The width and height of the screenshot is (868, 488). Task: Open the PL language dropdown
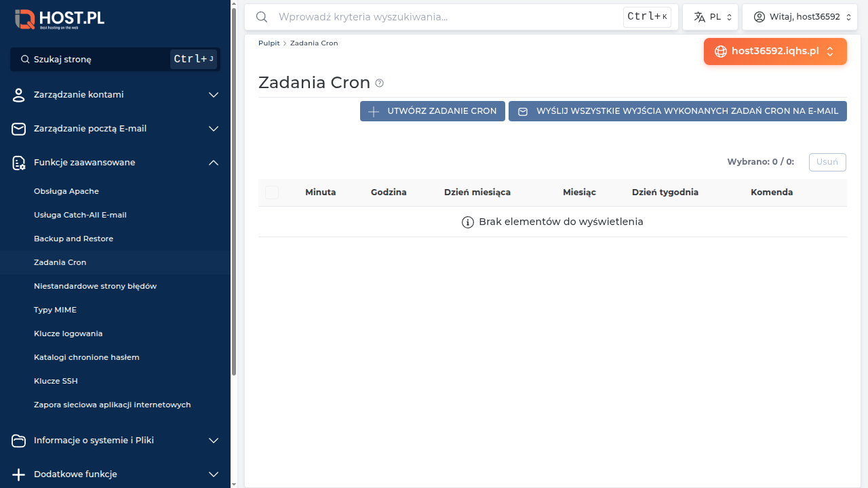[x=711, y=17]
